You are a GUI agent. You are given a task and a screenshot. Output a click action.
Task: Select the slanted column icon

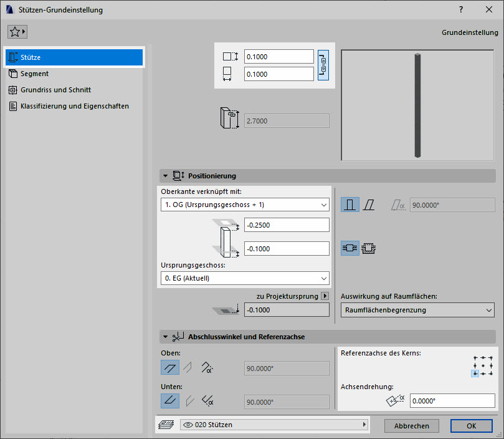coord(369,205)
